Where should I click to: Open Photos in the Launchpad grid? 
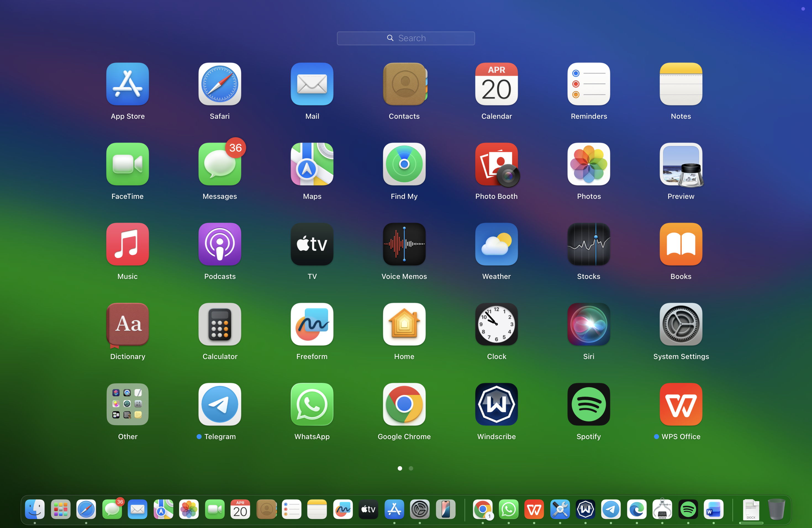[x=589, y=164]
